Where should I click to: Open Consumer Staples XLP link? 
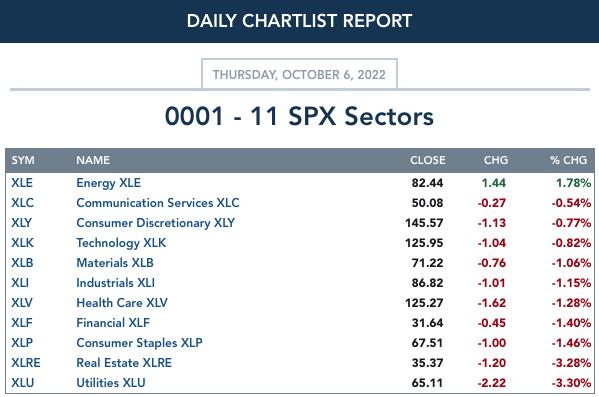pos(139,343)
